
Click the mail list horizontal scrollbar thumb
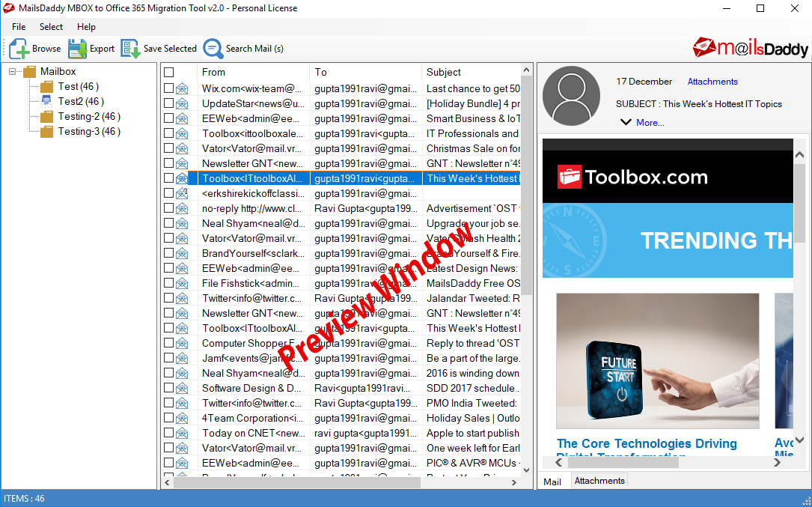[x=296, y=482]
